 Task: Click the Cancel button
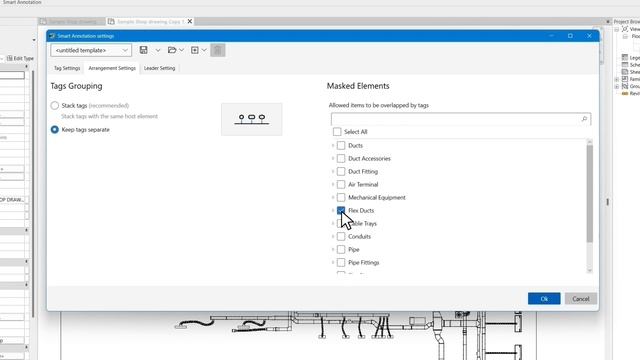click(x=580, y=299)
